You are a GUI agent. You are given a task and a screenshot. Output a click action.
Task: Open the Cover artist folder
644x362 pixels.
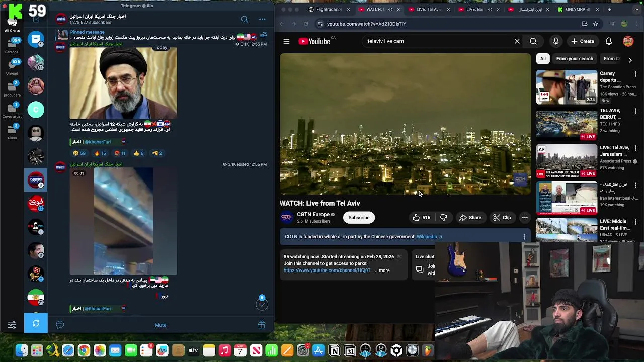coord(12,110)
